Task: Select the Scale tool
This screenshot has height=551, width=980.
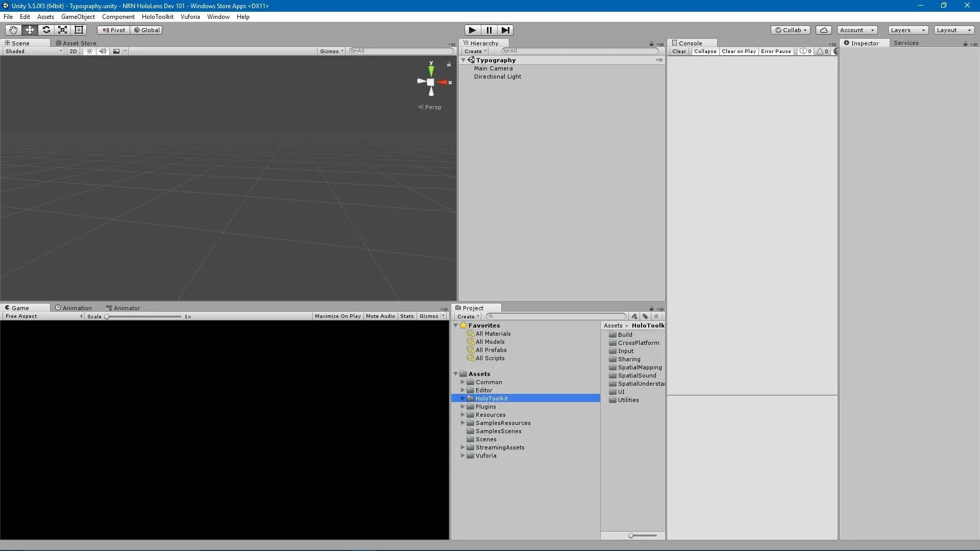Action: pyautogui.click(x=62, y=30)
